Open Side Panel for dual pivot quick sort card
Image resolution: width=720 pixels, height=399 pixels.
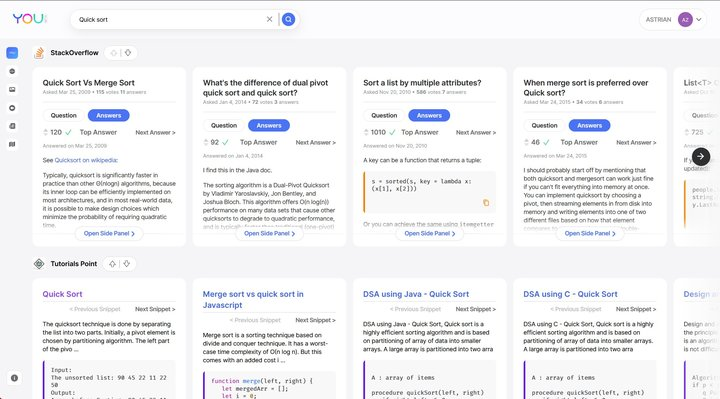pos(269,233)
